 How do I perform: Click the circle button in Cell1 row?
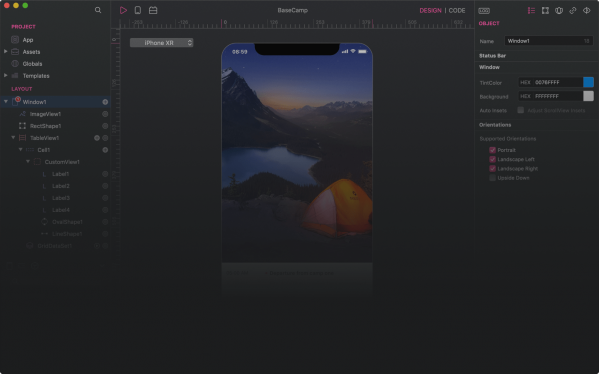[105, 150]
